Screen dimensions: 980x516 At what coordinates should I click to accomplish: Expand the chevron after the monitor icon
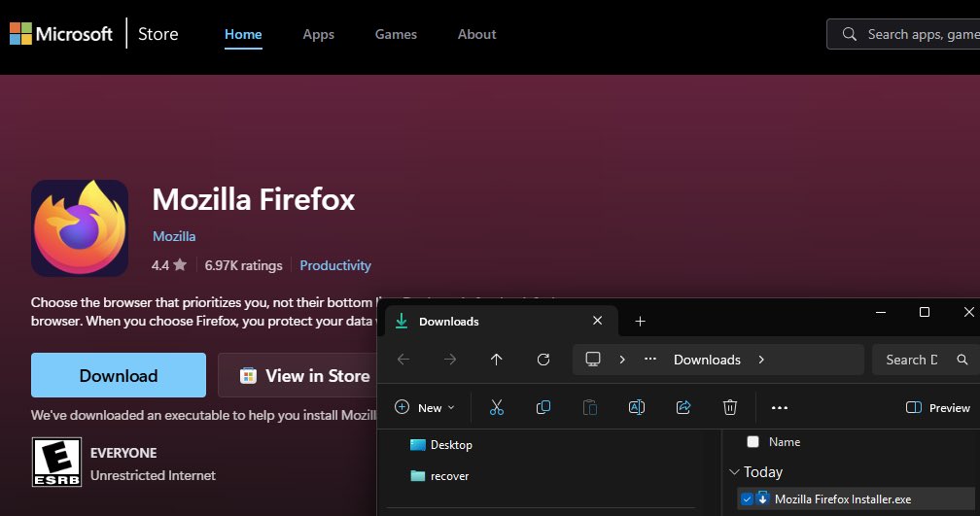(x=622, y=360)
